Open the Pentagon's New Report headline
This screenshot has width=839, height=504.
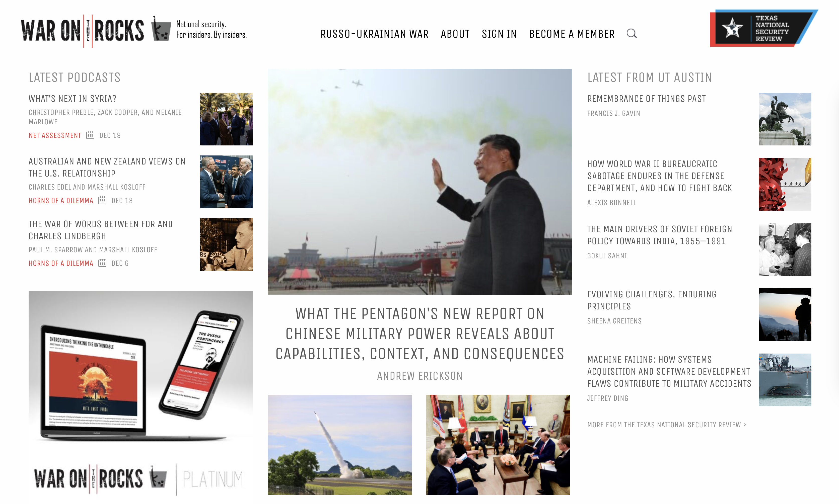(x=420, y=334)
